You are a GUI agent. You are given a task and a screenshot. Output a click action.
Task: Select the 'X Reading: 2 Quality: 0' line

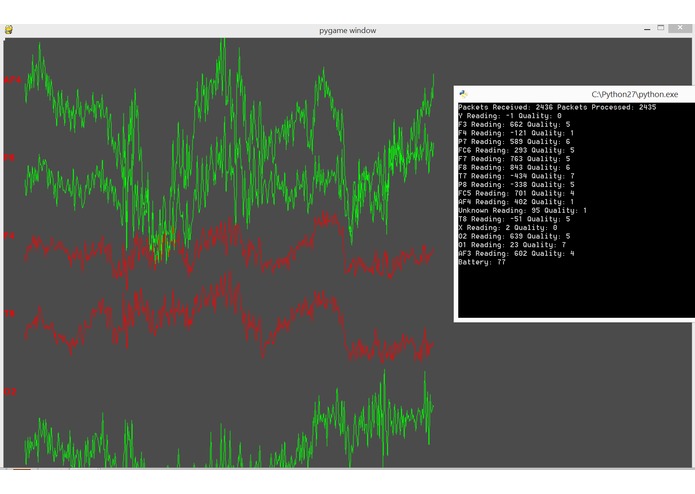point(508,228)
